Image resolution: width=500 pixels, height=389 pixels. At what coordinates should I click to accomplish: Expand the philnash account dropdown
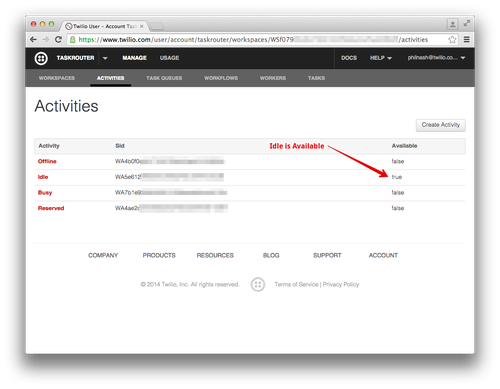point(436,58)
